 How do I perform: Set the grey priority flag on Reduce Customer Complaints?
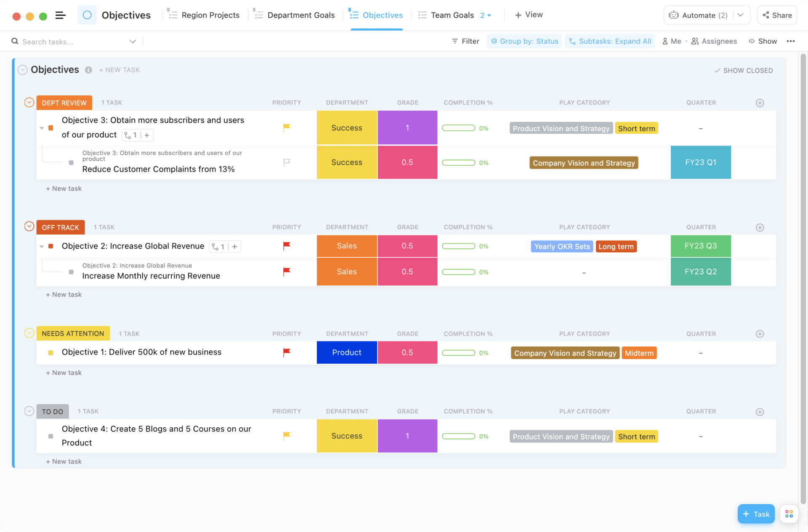[x=287, y=162]
